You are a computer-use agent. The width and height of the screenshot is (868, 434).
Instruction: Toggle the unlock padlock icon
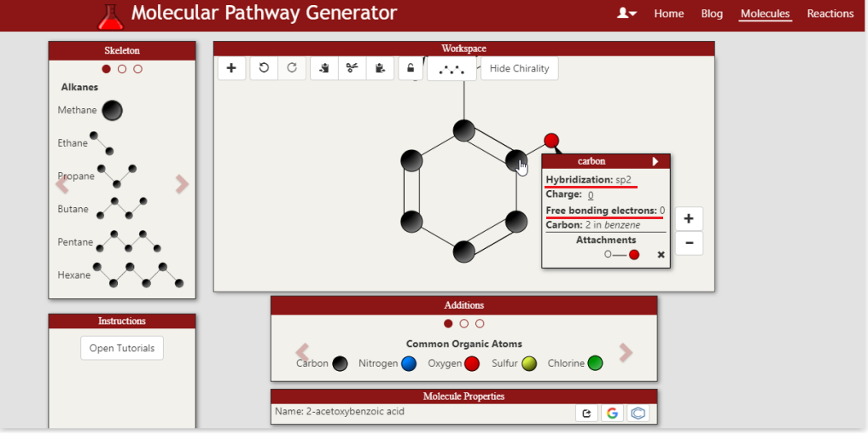coord(411,68)
